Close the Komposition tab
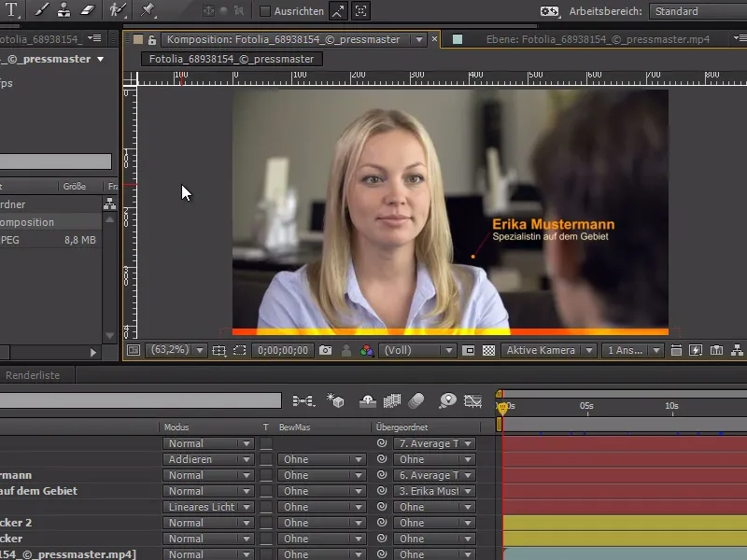The width and height of the screenshot is (747, 560). pyautogui.click(x=434, y=39)
